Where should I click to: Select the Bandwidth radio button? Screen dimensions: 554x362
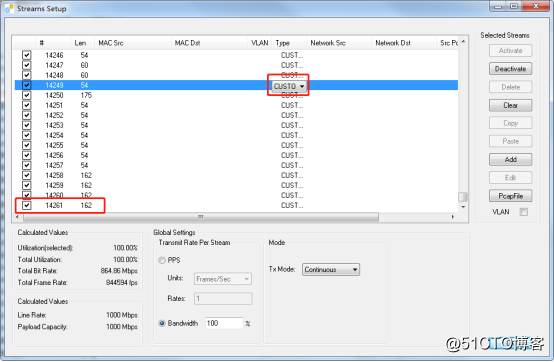pyautogui.click(x=162, y=323)
